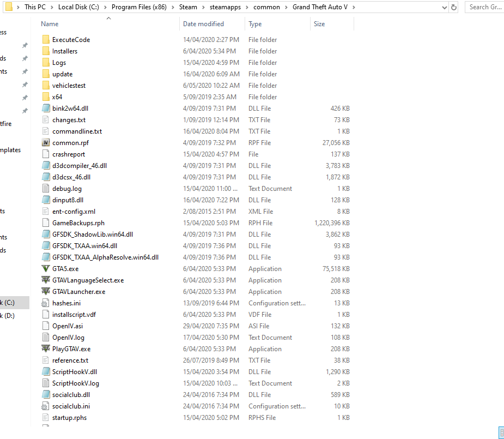The width and height of the screenshot is (504, 439).
Task: Expand the chevron after steamapps breadcrumb
Action: [247, 7]
